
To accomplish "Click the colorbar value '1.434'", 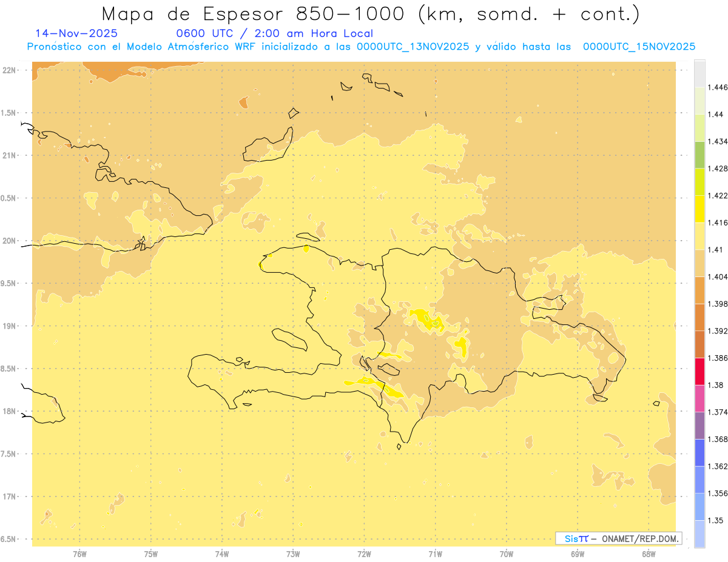I will 719,141.
